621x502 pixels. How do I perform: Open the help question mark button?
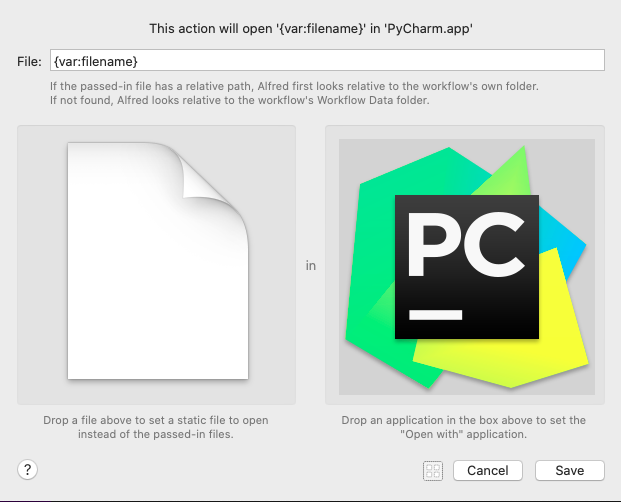(x=27, y=470)
